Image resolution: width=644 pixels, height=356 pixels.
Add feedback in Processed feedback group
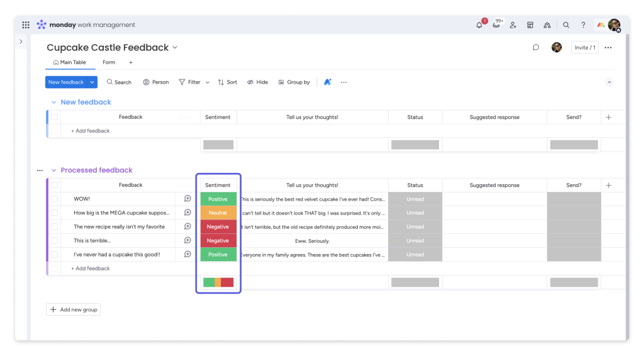(91, 269)
